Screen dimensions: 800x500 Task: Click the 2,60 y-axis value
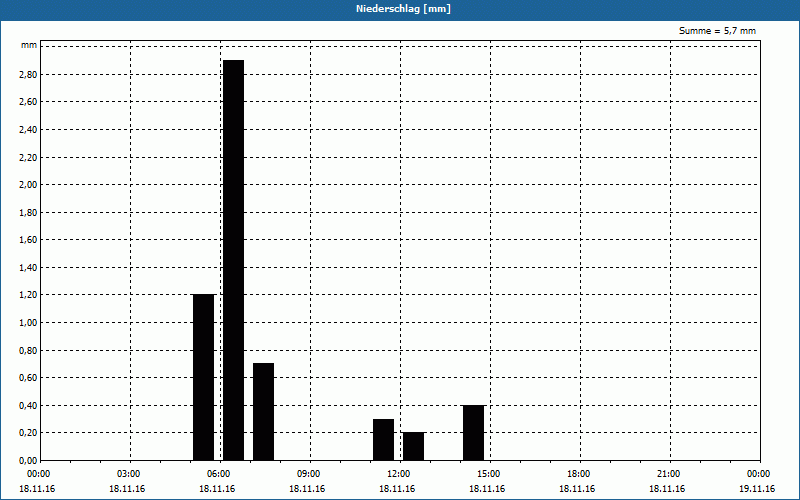point(28,102)
